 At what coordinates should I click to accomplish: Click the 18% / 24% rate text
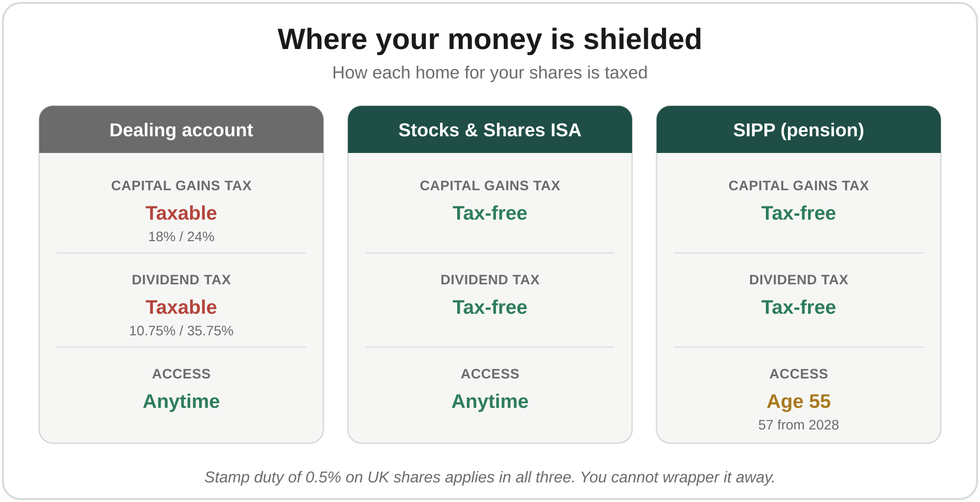pos(181,237)
